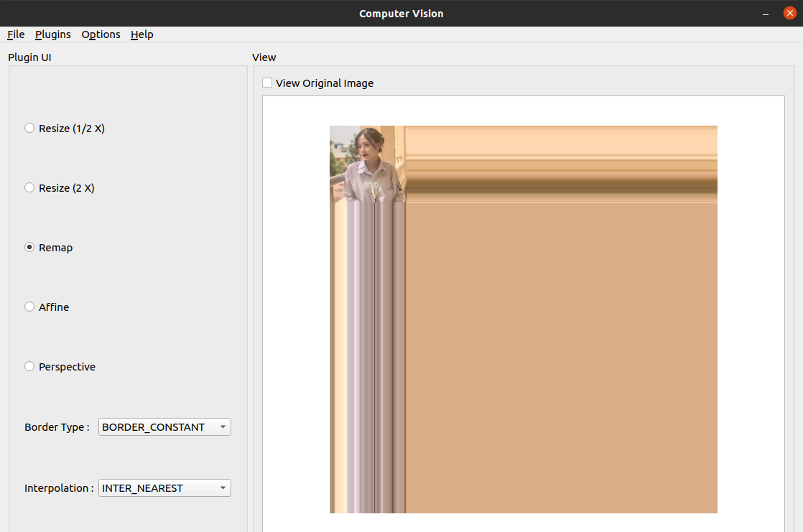Open the Interpolation dropdown
Viewport: 803px width, 532px height.
click(164, 488)
